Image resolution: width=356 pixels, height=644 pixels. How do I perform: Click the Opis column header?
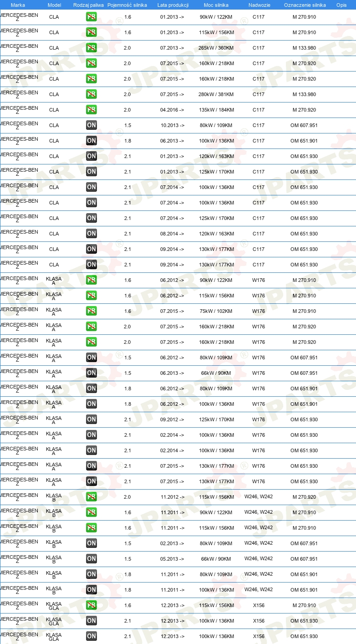[x=341, y=5]
